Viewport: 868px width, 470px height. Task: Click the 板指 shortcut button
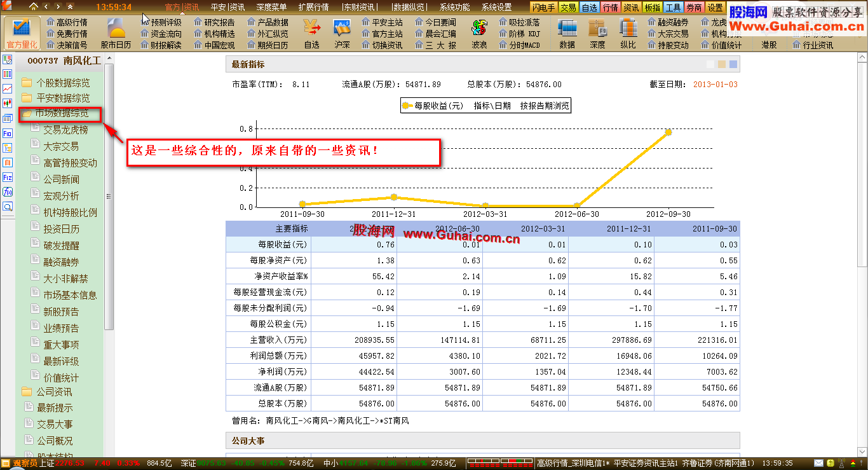653,8
